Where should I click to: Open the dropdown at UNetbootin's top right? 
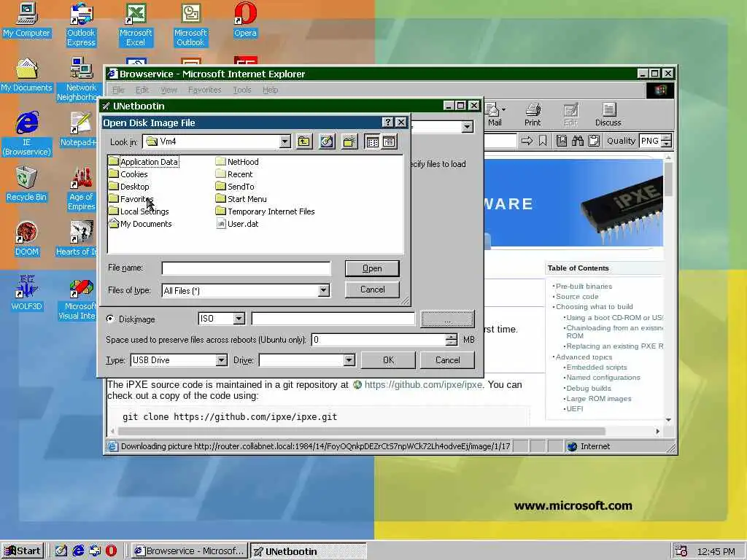click(x=468, y=126)
